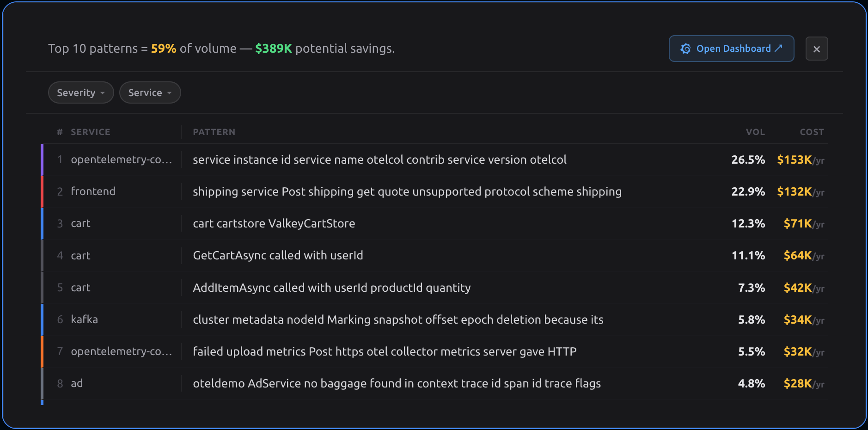
Task: Expand the Service filter dropdown
Action: 150,92
